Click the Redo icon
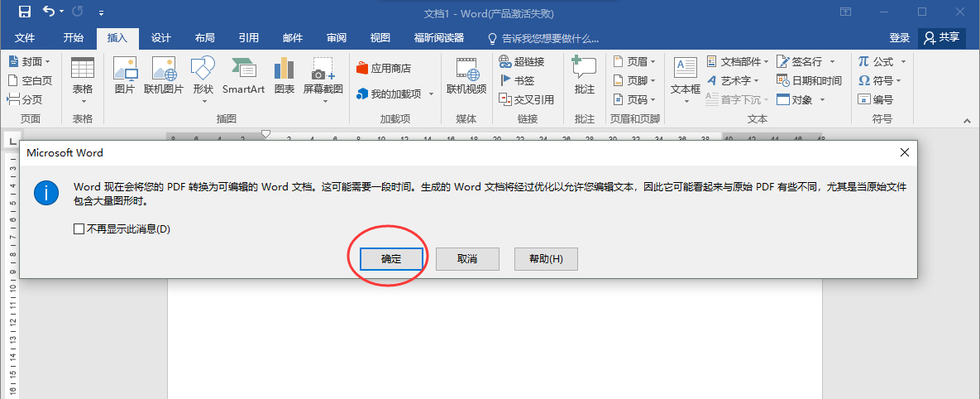 click(x=79, y=12)
